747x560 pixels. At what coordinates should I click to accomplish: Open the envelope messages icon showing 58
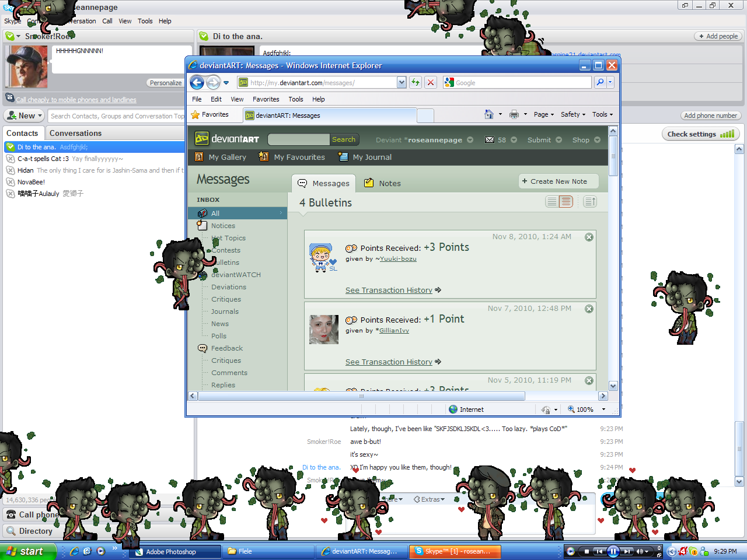(x=490, y=139)
